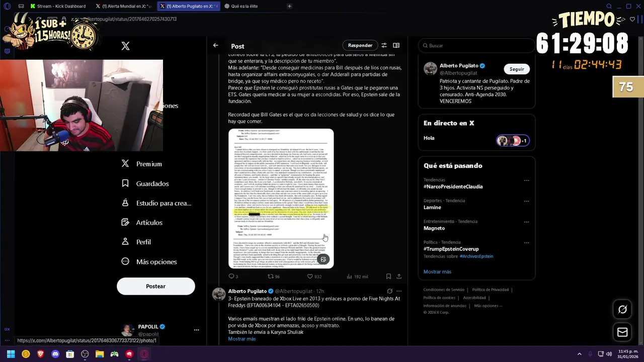644x362 pixels.
Task: Open the workspaces icon beside Opera logo
Action: point(21,6)
